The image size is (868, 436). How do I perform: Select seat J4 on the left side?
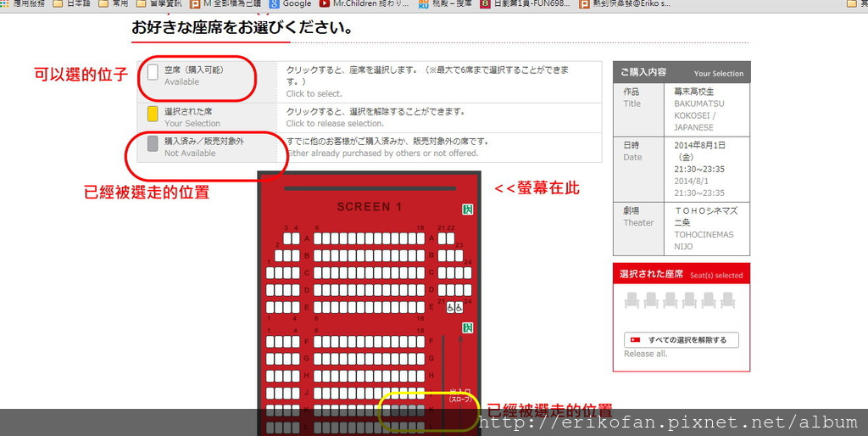[x=296, y=393]
